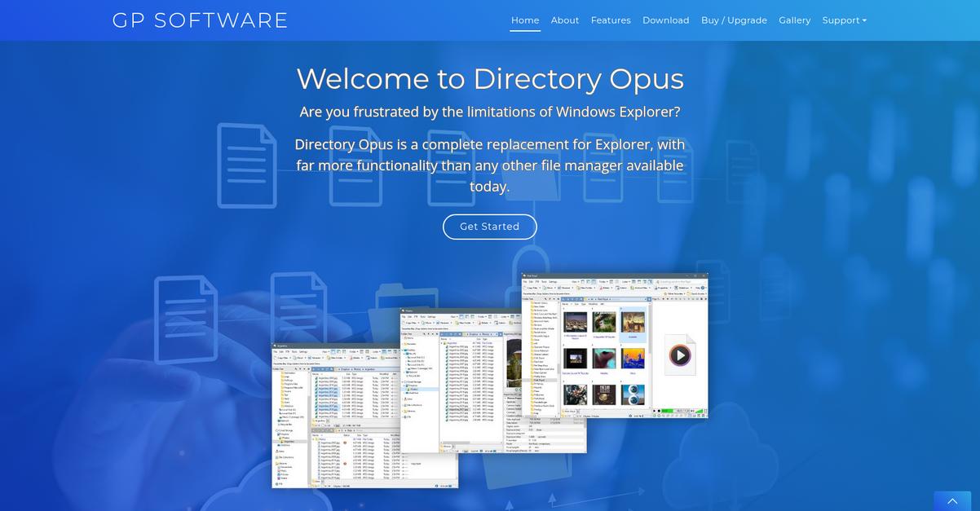Click the scroll-to-top chevron button
This screenshot has width=980, height=511.
pos(951,501)
